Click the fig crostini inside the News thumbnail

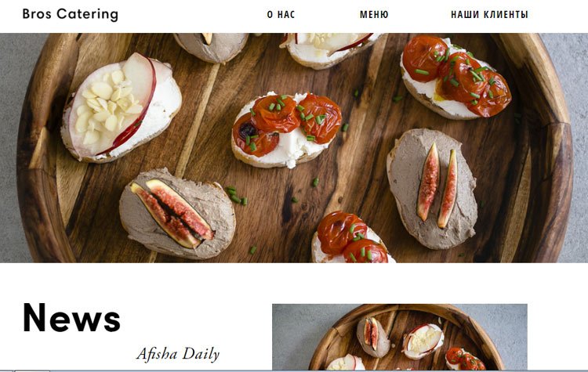click(373, 337)
